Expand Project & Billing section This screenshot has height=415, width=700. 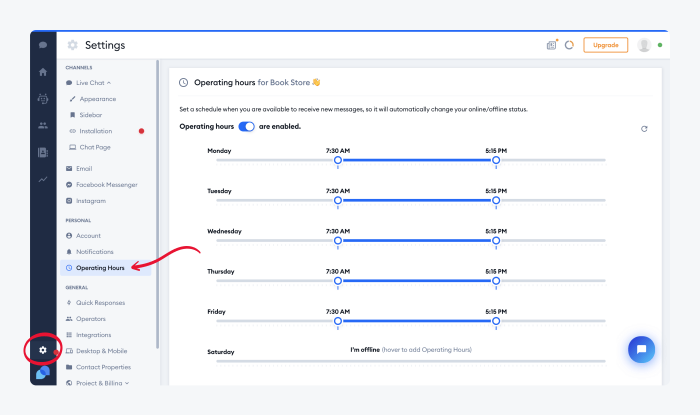click(97, 383)
